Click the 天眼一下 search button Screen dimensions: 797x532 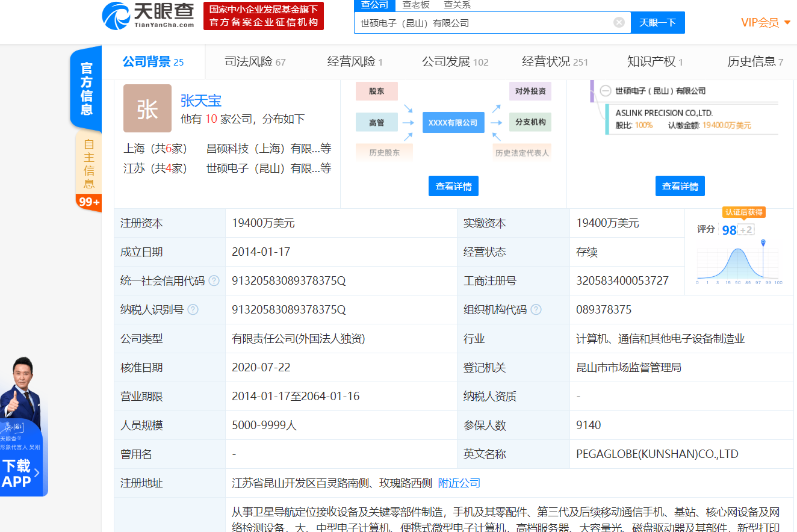(657, 22)
